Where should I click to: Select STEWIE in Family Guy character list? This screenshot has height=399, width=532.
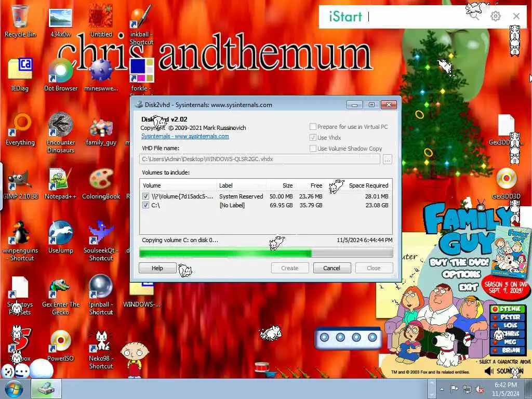pos(508,309)
